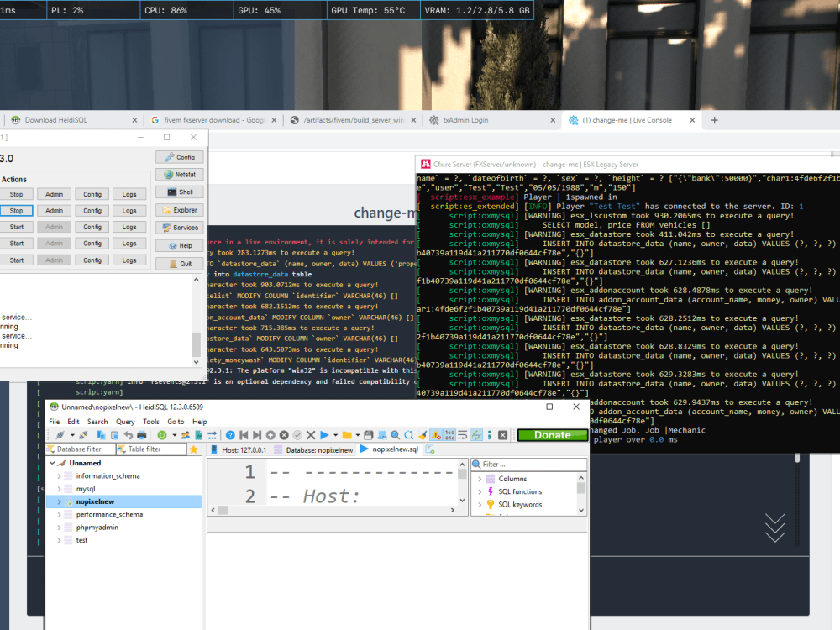Expand the SQL functions helper category
Screen dimensions: 840x630
[x=480, y=492]
